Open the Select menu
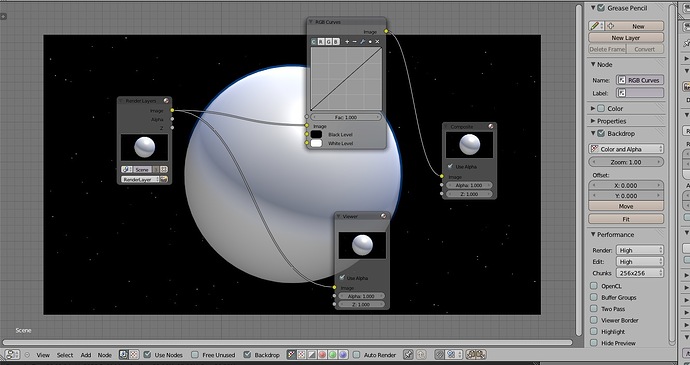Image resolution: width=690 pixels, height=365 pixels. tap(65, 355)
